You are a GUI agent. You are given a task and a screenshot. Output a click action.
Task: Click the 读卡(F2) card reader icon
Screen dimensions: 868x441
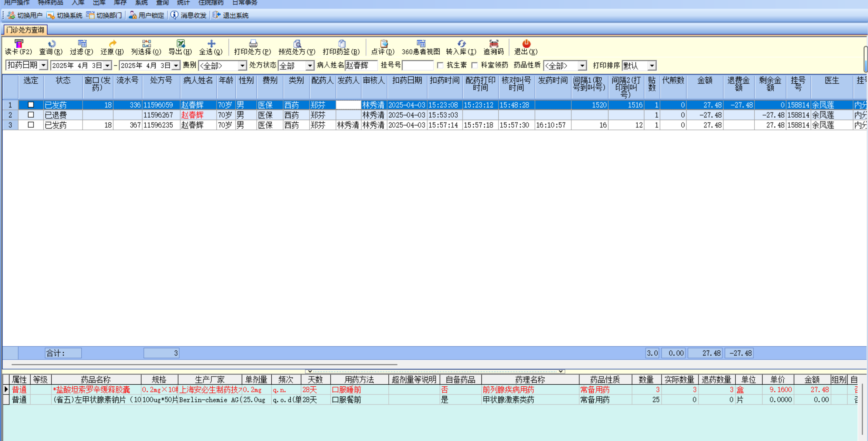(18, 43)
